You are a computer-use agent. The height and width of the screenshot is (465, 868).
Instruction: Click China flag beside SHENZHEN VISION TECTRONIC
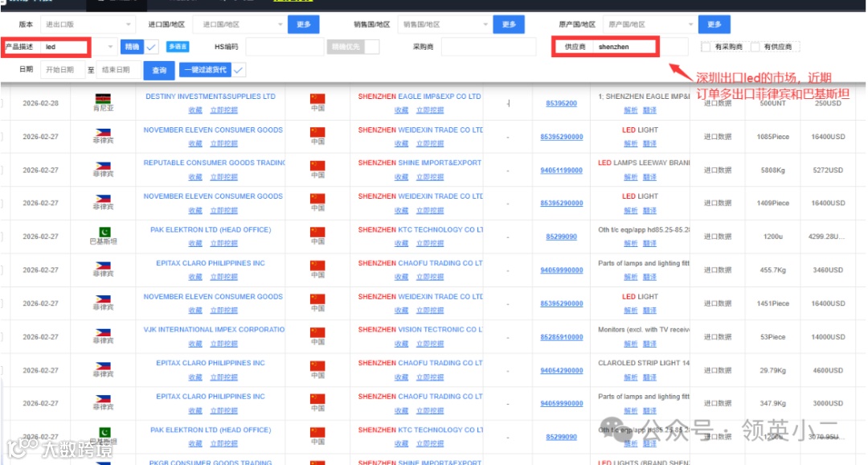click(317, 332)
